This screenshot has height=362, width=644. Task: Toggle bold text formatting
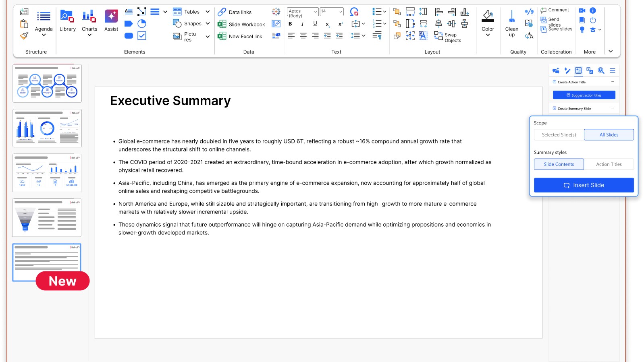point(290,24)
